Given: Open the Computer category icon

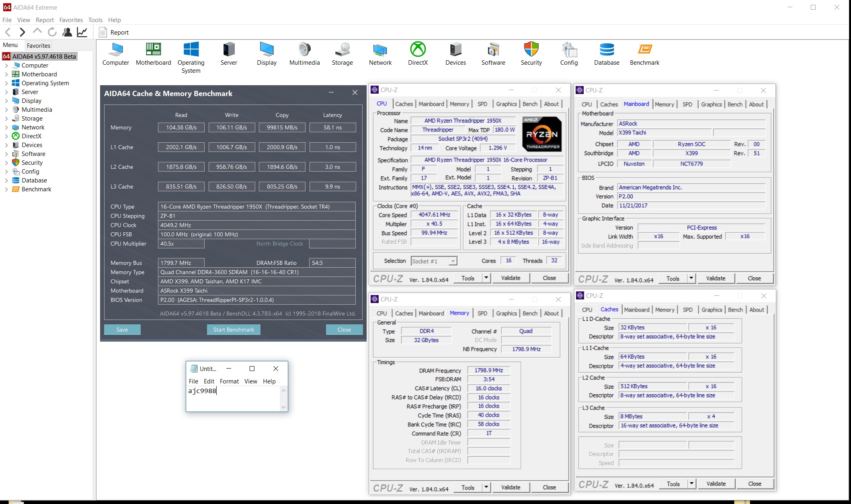Looking at the screenshot, I should [116, 54].
